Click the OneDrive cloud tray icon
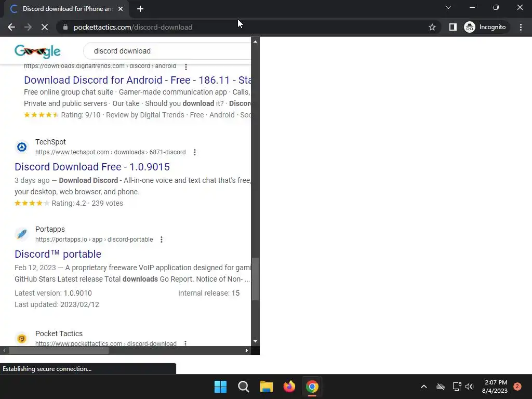This screenshot has width=532, height=399. [x=441, y=387]
